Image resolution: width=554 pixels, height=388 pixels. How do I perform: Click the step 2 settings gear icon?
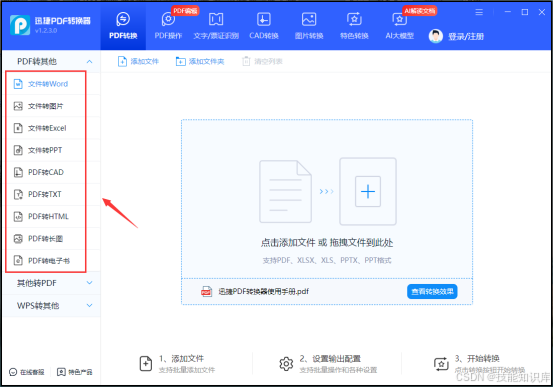pos(286,364)
